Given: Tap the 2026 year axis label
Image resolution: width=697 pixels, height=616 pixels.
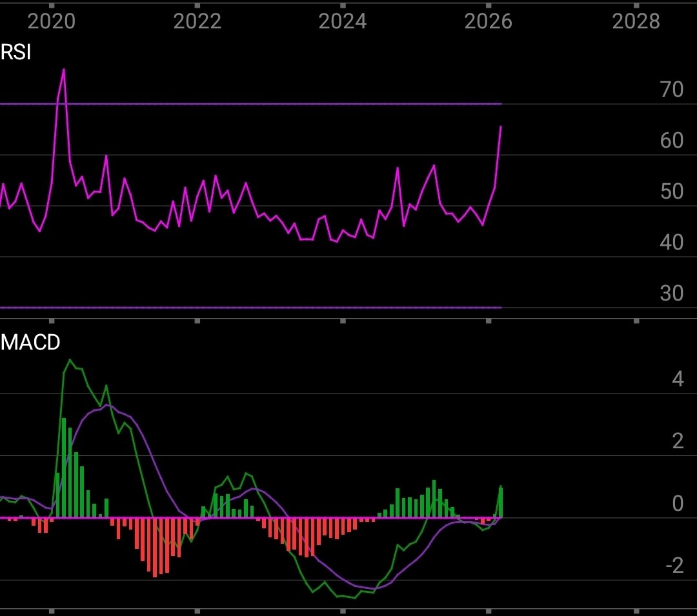Looking at the screenshot, I should (x=488, y=21).
